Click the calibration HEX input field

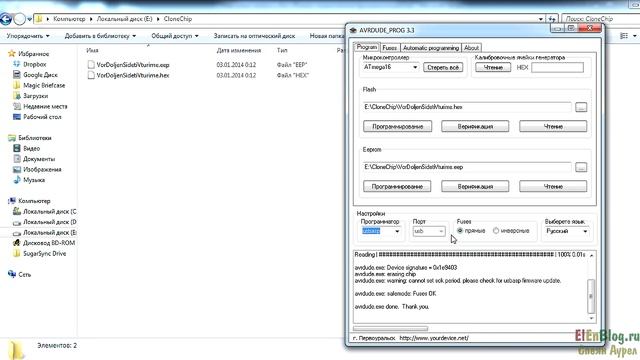pyautogui.click(x=558, y=67)
